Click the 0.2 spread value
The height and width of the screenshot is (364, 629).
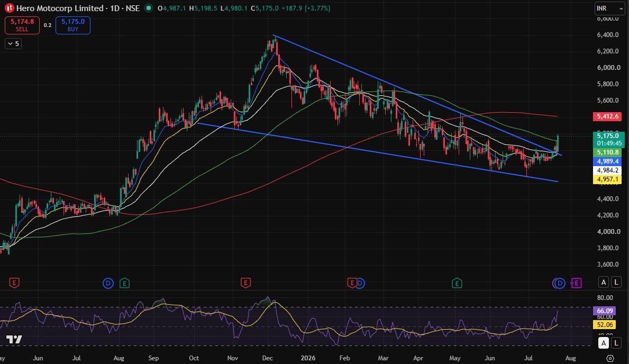[47, 25]
